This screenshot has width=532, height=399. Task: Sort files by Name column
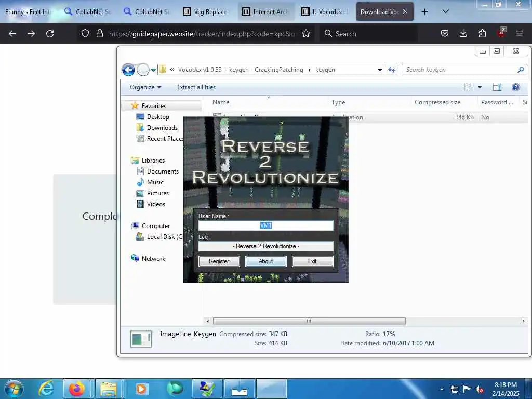(x=221, y=102)
